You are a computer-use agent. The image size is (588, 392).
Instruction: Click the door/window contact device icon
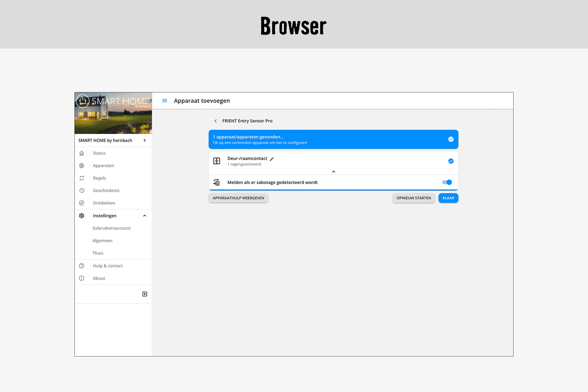click(x=217, y=161)
